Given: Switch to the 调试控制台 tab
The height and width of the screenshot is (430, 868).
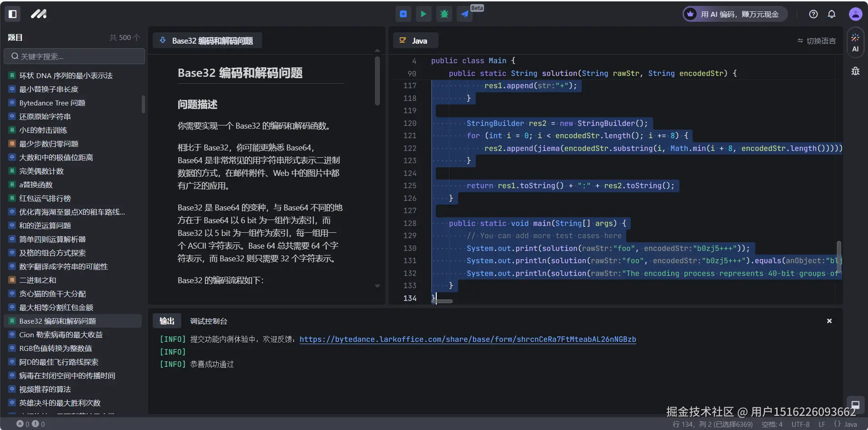Looking at the screenshot, I should 209,321.
